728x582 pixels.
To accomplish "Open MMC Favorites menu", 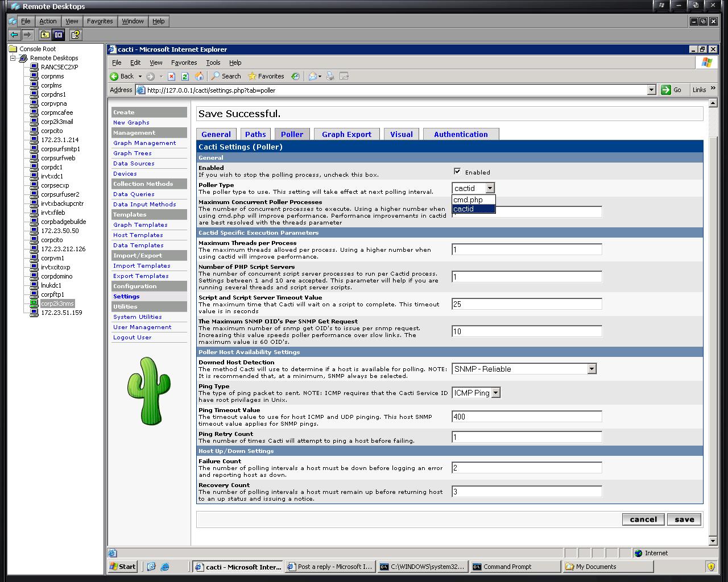I will (x=100, y=21).
